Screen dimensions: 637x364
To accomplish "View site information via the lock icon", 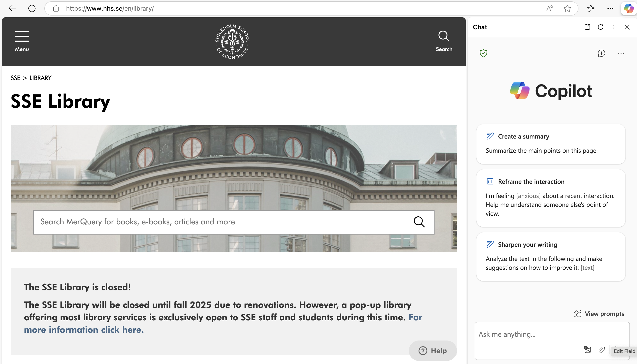I will point(56,8).
